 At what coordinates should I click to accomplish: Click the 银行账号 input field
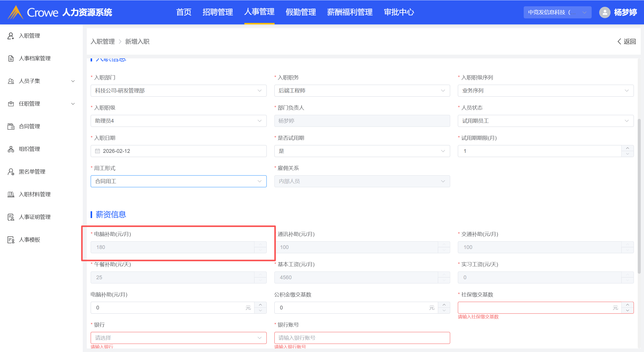point(362,338)
